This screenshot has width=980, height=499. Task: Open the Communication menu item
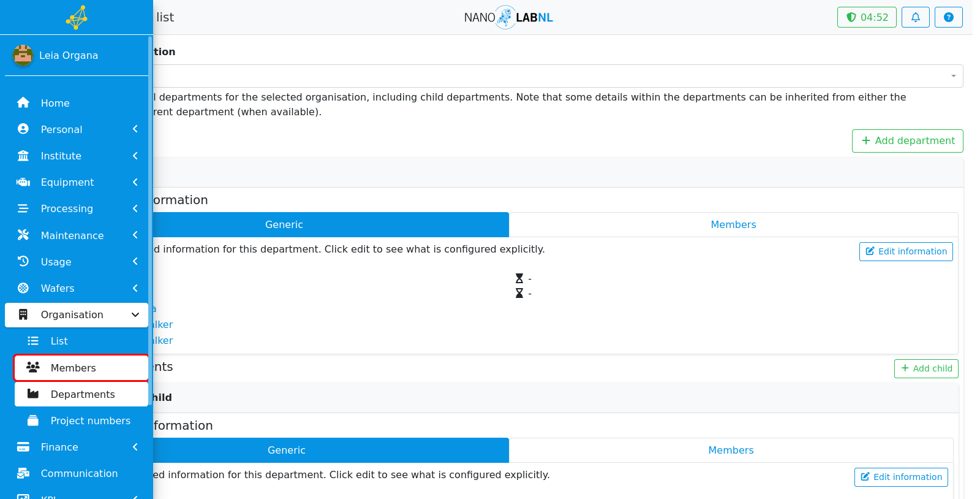tap(77, 473)
